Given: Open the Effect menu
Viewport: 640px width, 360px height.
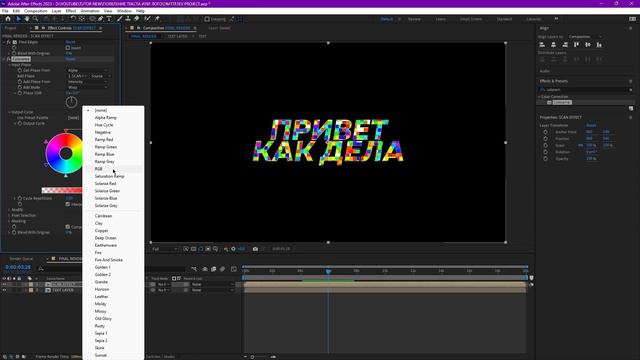Looking at the screenshot, I should coord(71,11).
